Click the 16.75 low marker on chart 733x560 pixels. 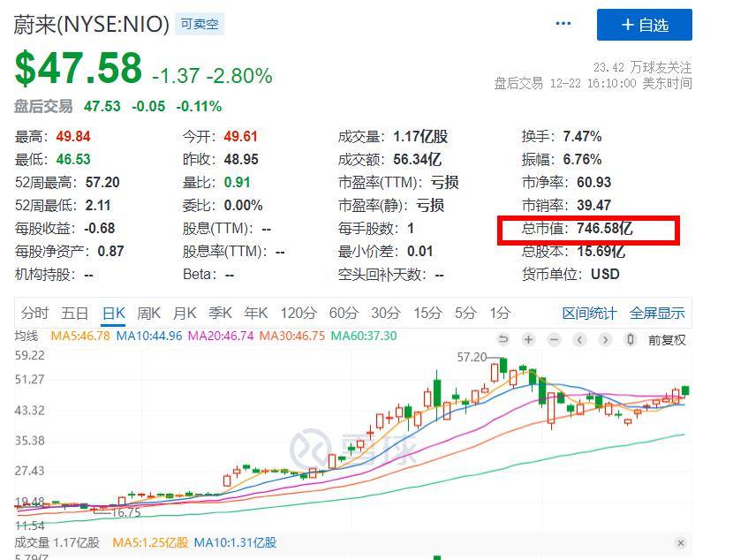(125, 513)
